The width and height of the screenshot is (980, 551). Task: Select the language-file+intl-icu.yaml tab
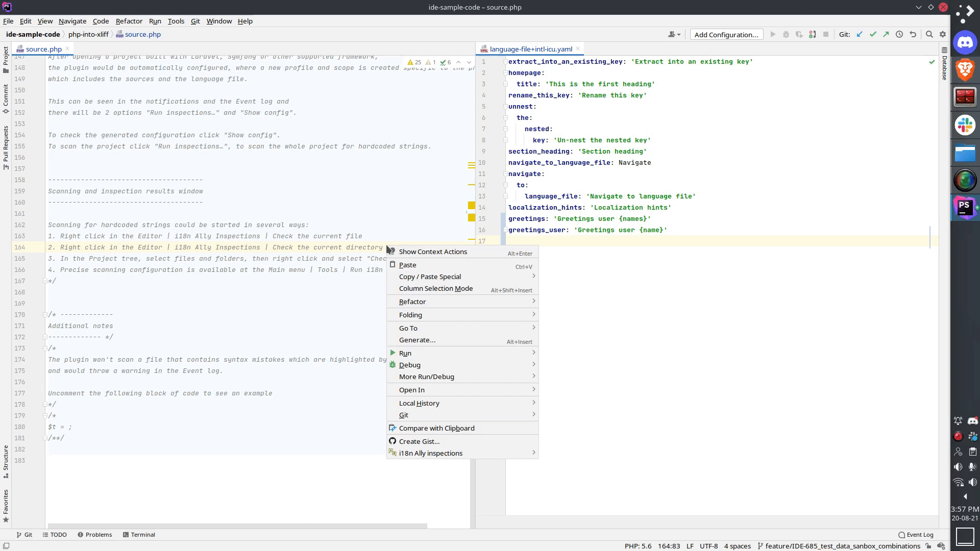click(531, 48)
